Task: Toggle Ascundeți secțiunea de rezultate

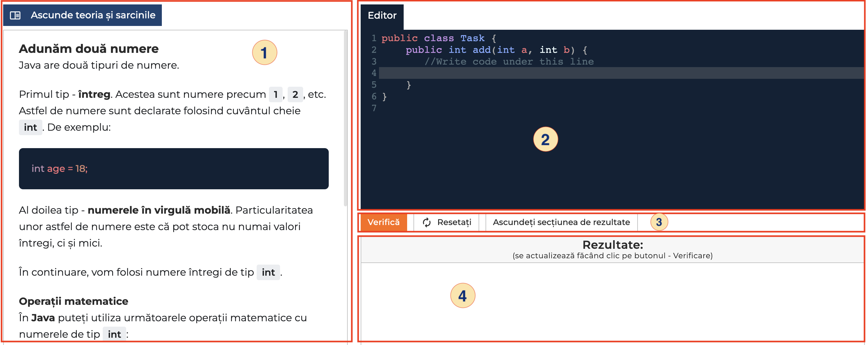Action: (561, 222)
